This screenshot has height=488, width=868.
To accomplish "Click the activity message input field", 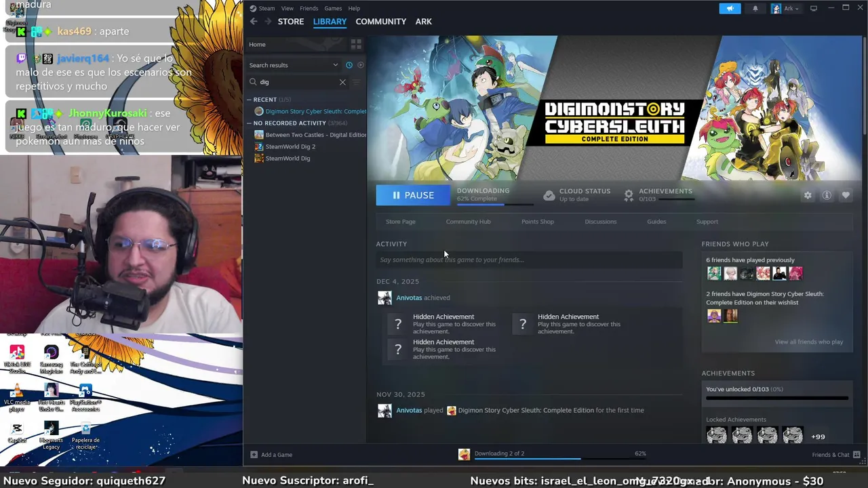I will pos(529,260).
